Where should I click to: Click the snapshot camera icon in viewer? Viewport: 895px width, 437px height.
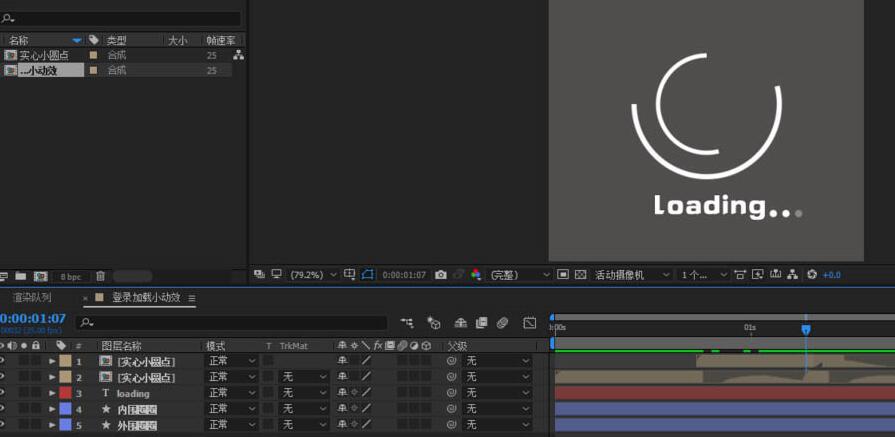(441, 274)
